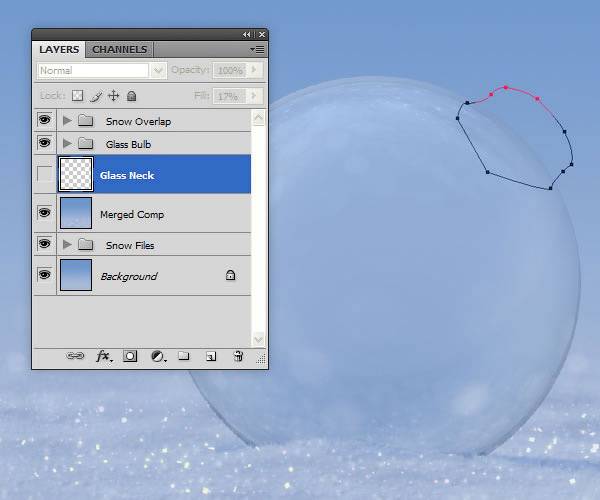Click the Background layer thumbnail
The image size is (600, 500).
pyautogui.click(x=76, y=275)
